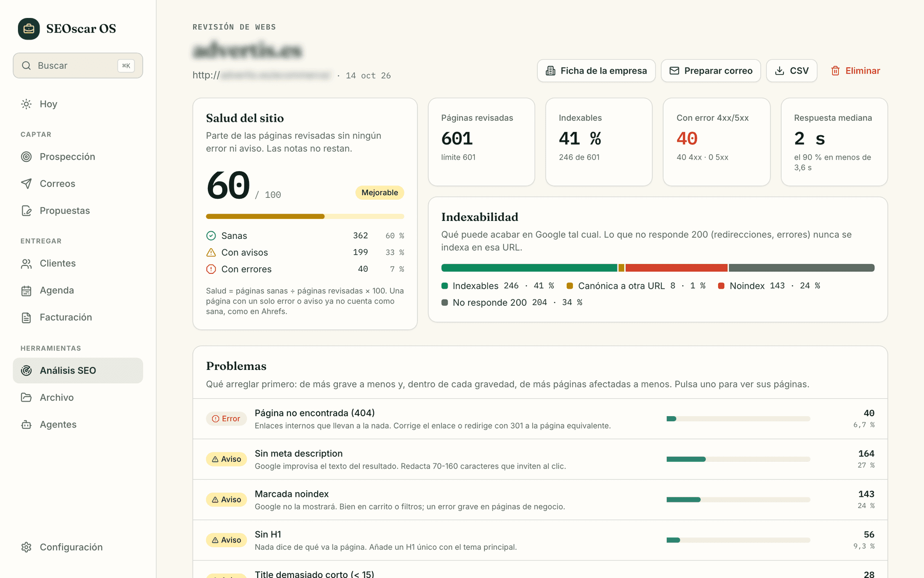Image resolution: width=924 pixels, height=578 pixels.
Task: Open Clientes in the sidebar
Action: (x=78, y=264)
